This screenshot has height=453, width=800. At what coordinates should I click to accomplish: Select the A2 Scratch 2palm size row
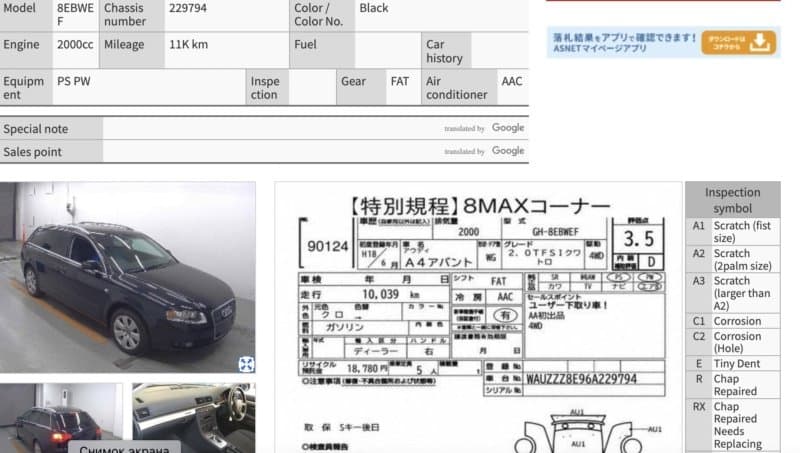[x=733, y=259]
